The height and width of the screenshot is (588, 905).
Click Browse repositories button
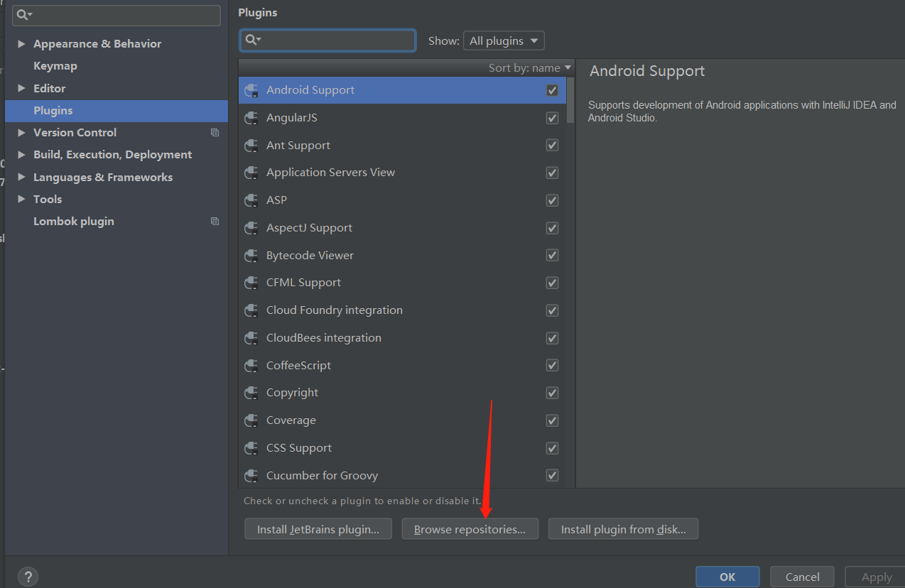[x=470, y=529]
